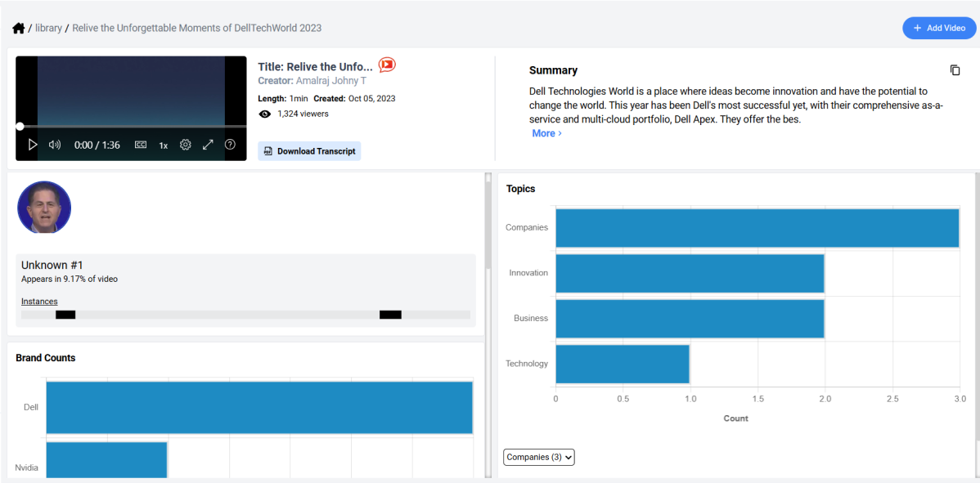Click the Technology topic bar
Viewport: 980px width, 483px height.
tap(623, 364)
